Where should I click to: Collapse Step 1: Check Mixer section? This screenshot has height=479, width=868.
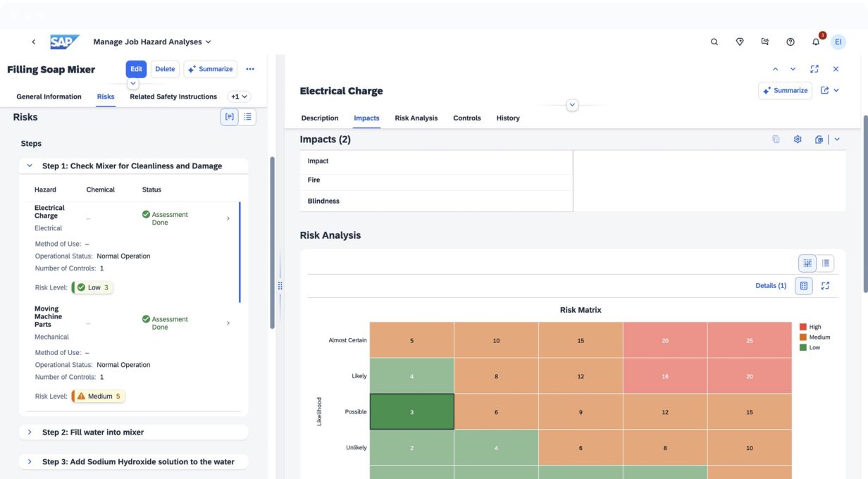tap(30, 166)
